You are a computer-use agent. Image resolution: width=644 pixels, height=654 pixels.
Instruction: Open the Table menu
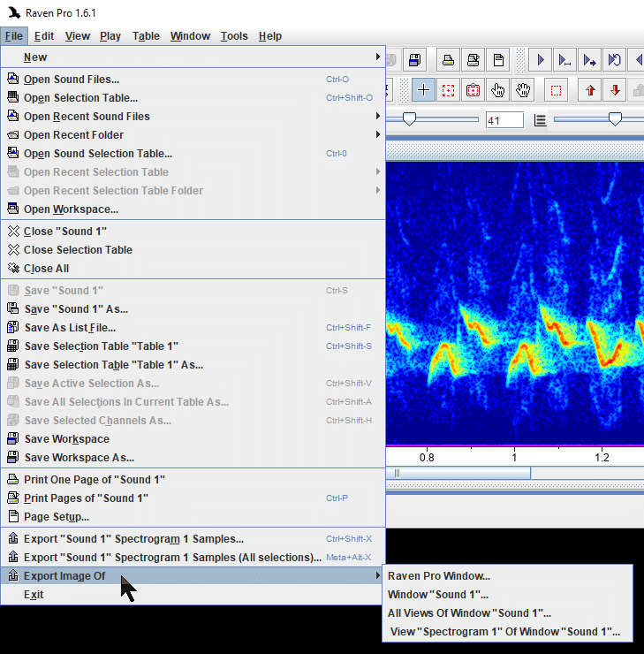coord(146,36)
